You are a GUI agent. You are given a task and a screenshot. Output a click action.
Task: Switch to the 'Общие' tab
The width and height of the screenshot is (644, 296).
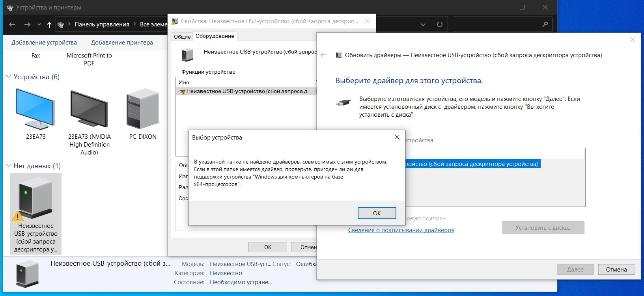[x=182, y=37]
